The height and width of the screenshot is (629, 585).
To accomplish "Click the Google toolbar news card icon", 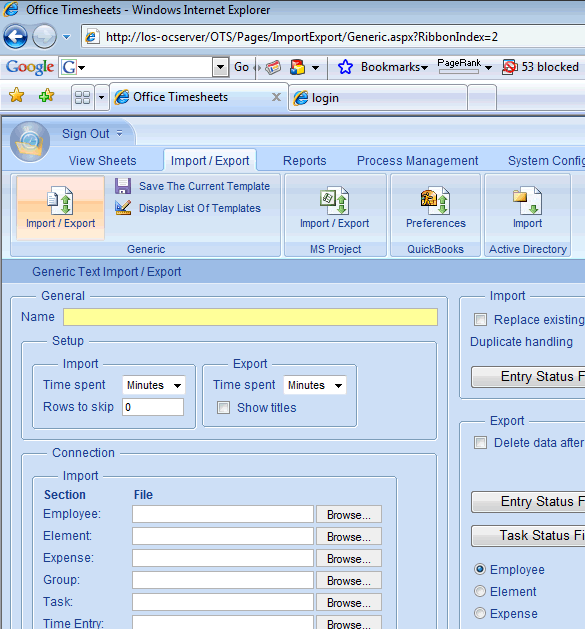I will pos(273,67).
